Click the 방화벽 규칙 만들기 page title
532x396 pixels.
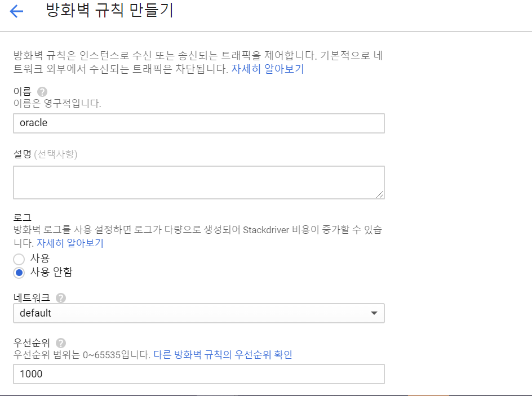point(109,11)
